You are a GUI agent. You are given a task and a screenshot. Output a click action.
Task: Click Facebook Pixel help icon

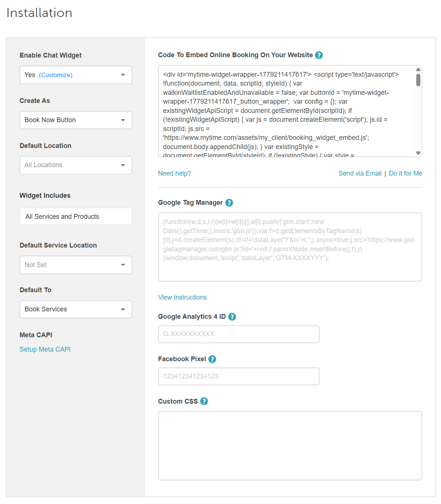coord(212,359)
